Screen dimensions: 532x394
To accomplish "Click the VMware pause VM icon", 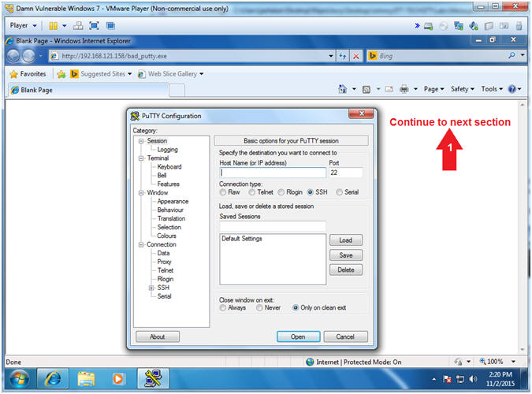I will (54, 26).
